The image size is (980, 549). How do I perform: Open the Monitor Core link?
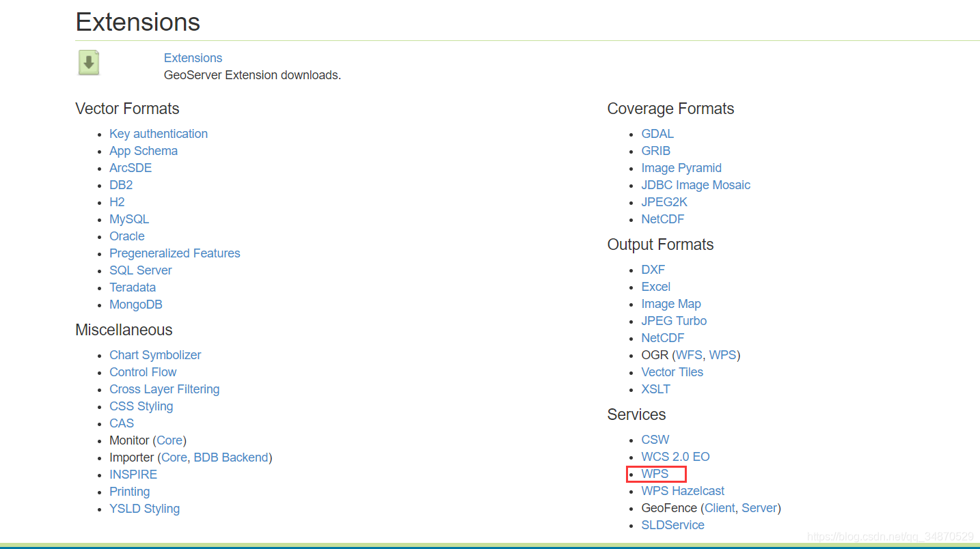[x=169, y=440]
